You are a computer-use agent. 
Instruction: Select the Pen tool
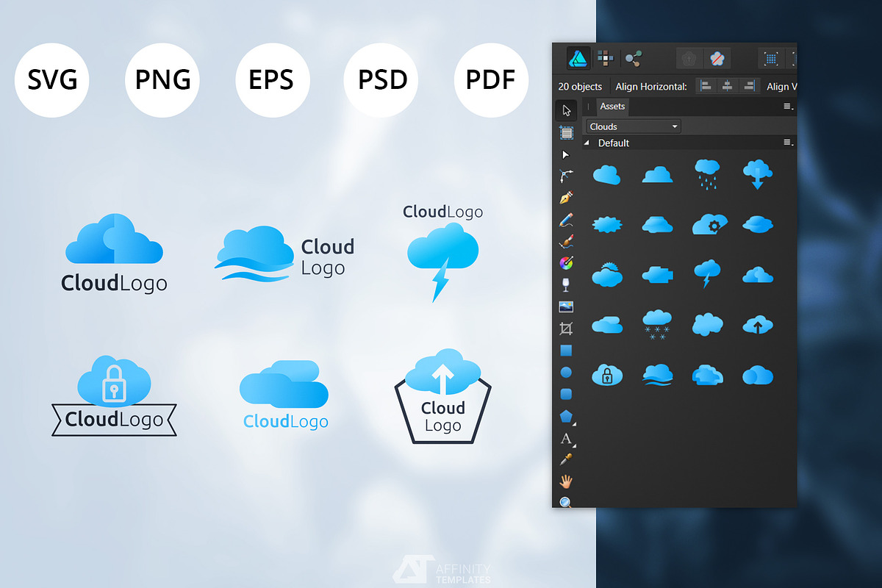click(x=566, y=198)
